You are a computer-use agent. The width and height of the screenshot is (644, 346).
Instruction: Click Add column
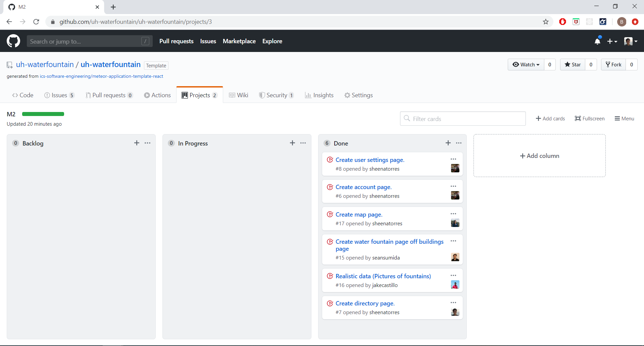pos(540,156)
